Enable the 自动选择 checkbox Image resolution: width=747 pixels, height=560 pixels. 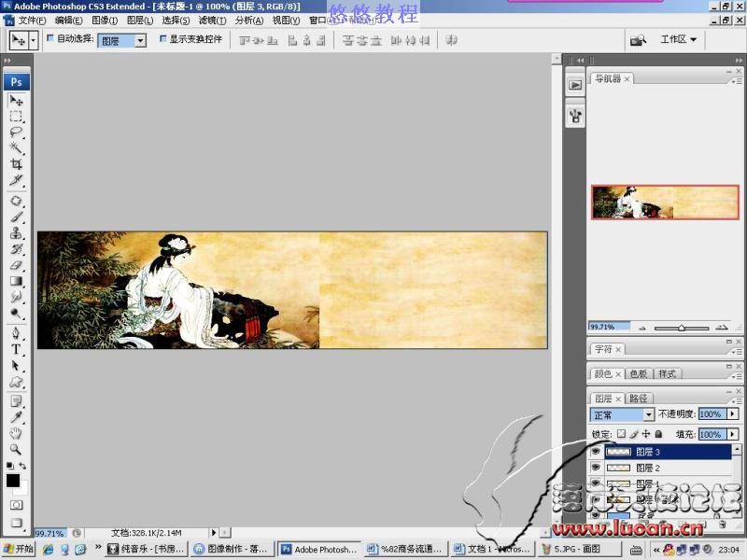point(50,38)
